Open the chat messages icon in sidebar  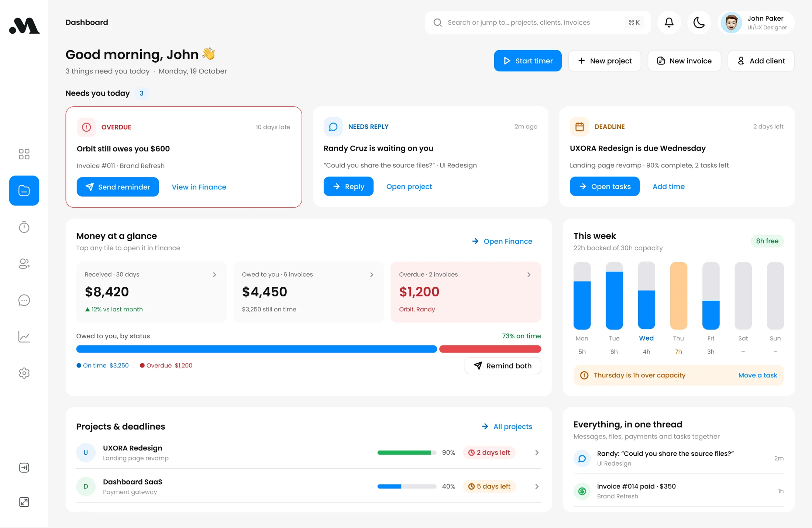click(x=24, y=300)
